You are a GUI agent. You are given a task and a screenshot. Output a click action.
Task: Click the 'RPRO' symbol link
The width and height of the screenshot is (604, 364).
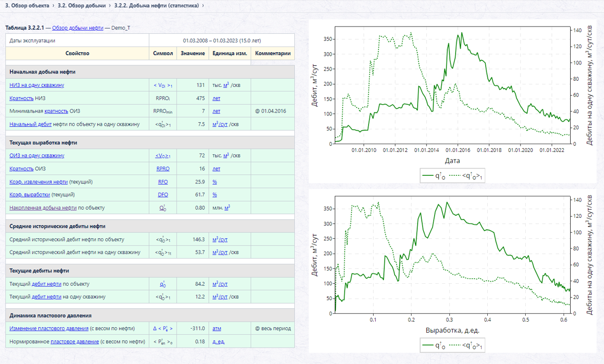coord(163,169)
